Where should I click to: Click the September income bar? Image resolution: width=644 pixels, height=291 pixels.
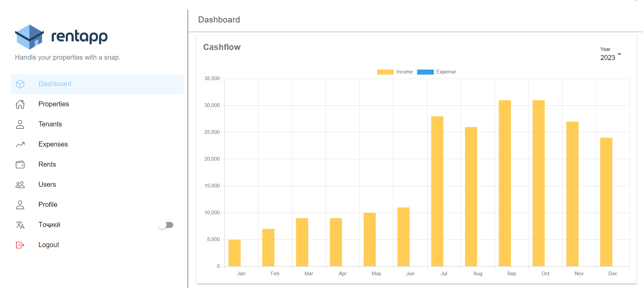(x=505, y=183)
